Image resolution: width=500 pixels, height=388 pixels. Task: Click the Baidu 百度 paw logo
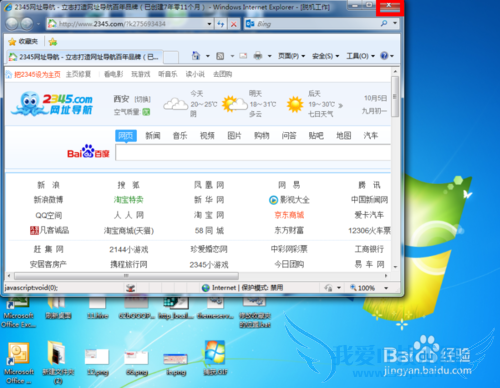click(x=88, y=152)
